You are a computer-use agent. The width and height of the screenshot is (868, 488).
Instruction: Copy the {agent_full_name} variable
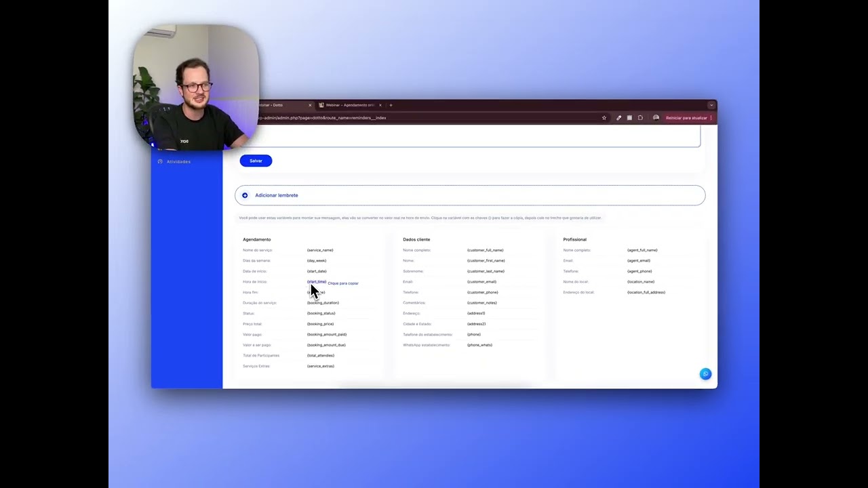642,250
